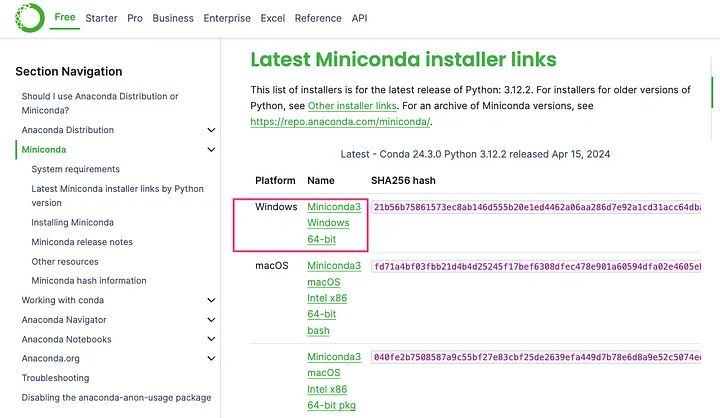This screenshot has height=418, width=720.
Task: Open System requirements page
Action: [x=75, y=169]
